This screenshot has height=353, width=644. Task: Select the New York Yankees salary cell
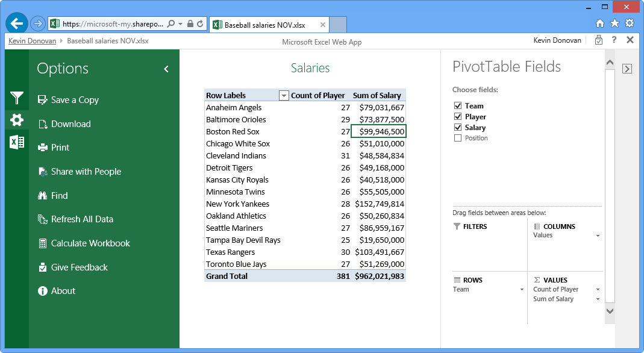click(x=379, y=204)
